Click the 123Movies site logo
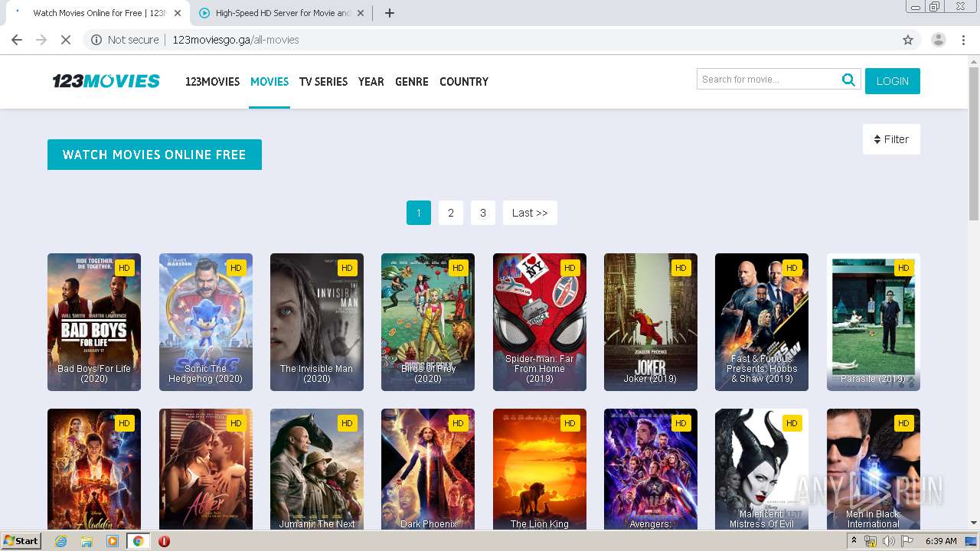The width and height of the screenshot is (980, 551). [106, 81]
